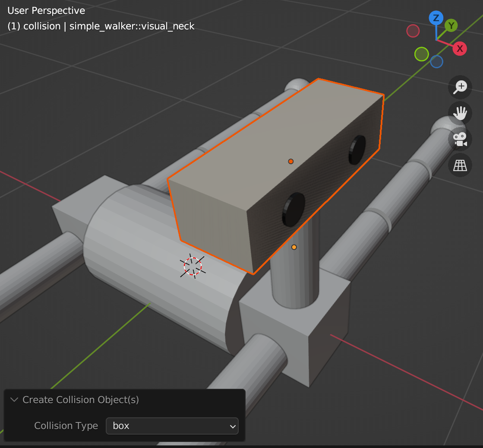Click the orange origin point on the box
Image resolution: width=483 pixels, height=448 pixels.
pos(291,161)
